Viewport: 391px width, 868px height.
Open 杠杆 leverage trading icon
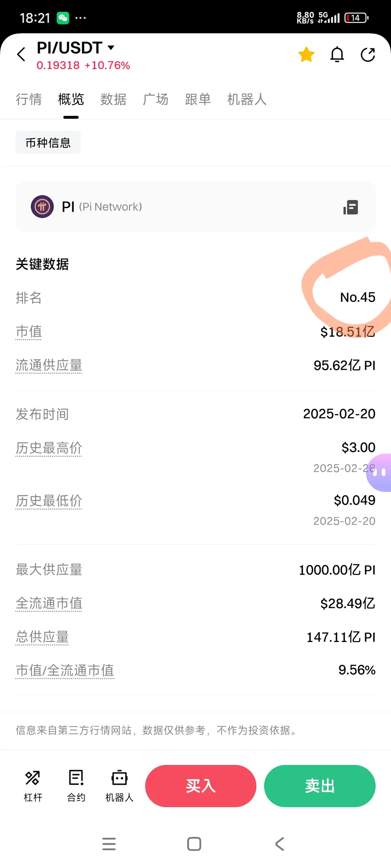click(x=33, y=786)
